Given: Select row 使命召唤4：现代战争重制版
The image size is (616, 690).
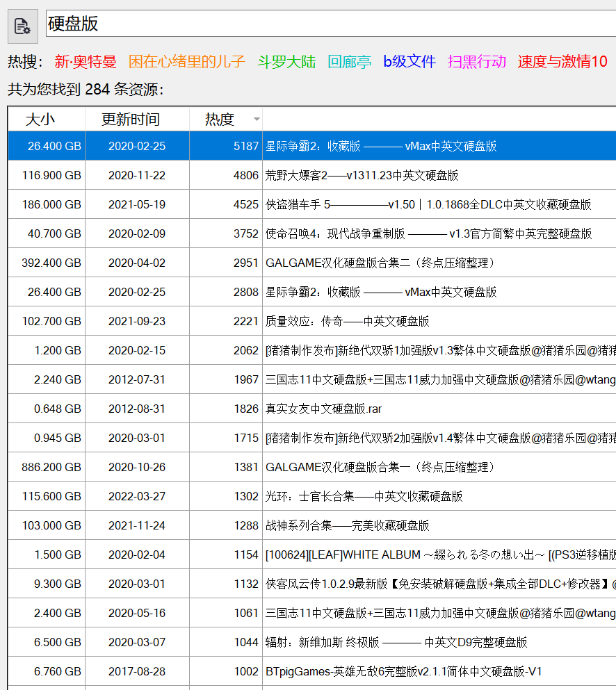Looking at the screenshot, I should (x=311, y=233).
